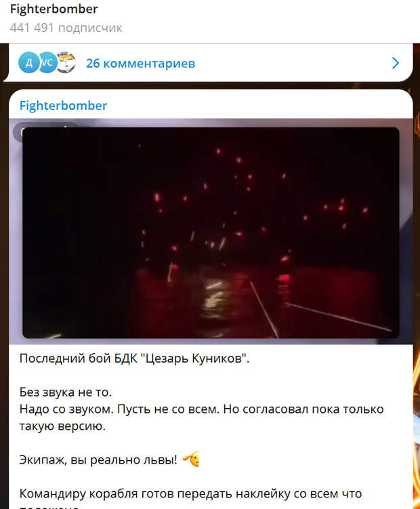Viewport: 420px width, 509px height.
Task: Click the Командиру корабля paragraph text
Action: click(x=190, y=493)
